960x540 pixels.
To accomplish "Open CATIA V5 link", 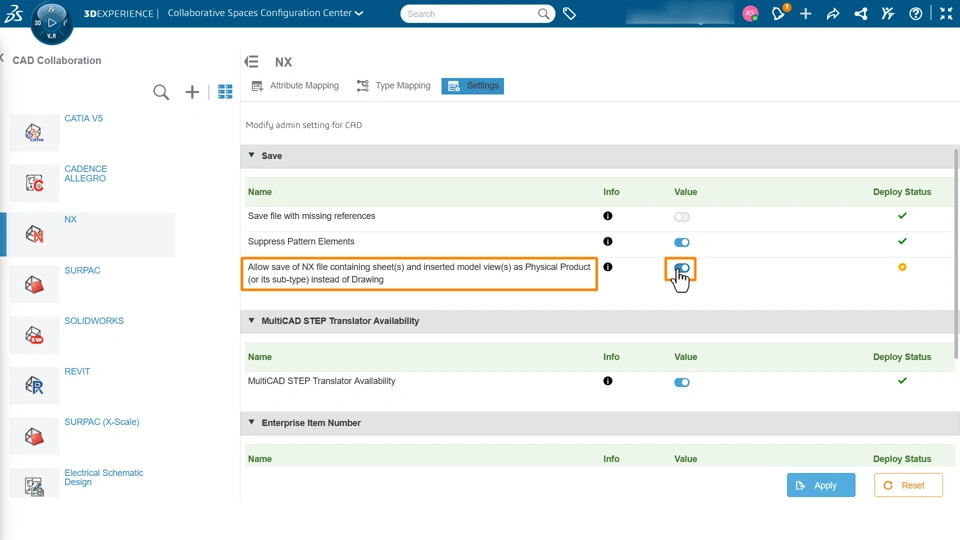I will (x=83, y=118).
